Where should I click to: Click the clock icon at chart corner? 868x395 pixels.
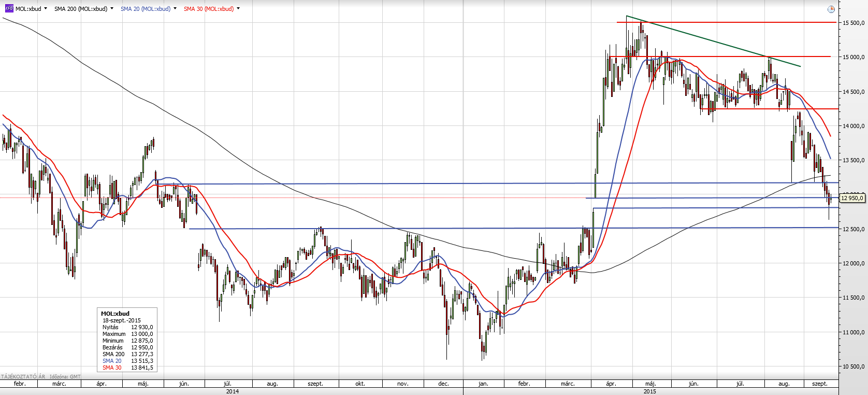click(831, 9)
